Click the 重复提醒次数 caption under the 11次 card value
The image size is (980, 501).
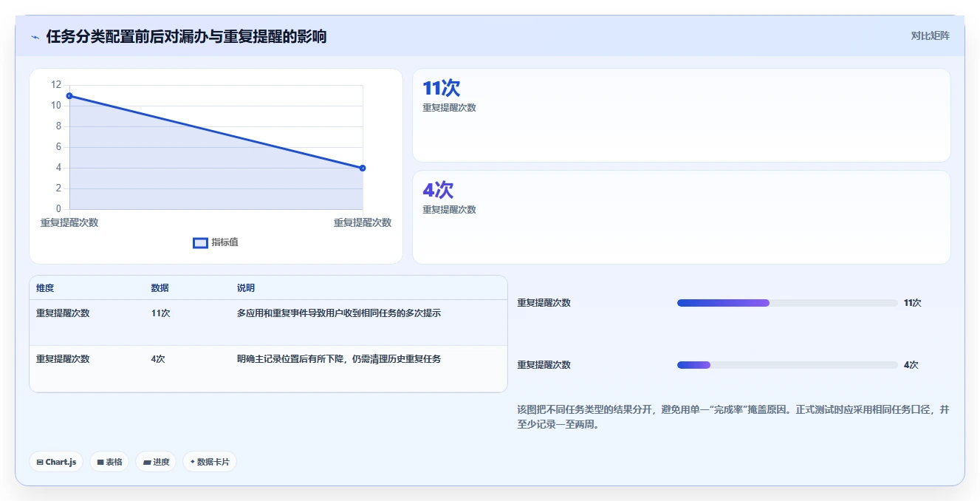point(449,108)
